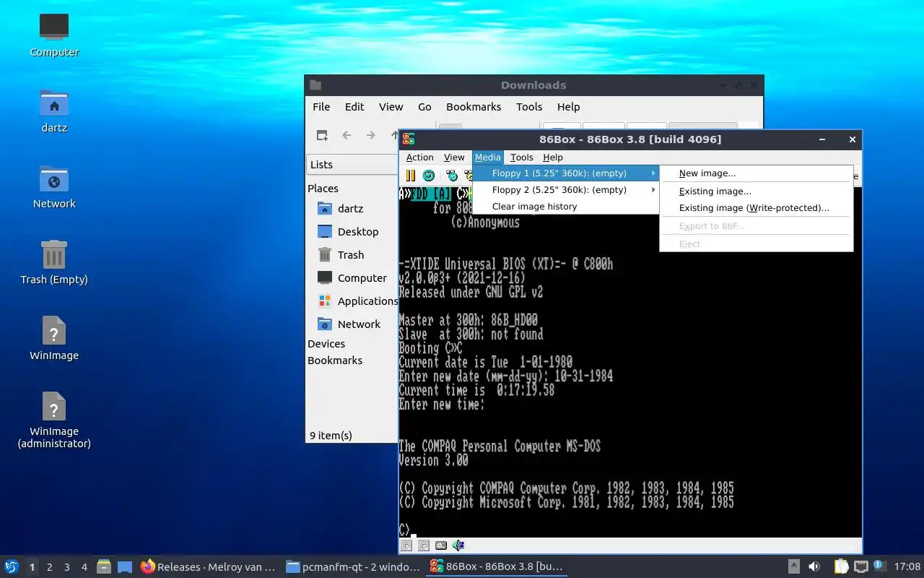Click the hard disk status bar icon
The image size is (924, 578).
click(441, 545)
